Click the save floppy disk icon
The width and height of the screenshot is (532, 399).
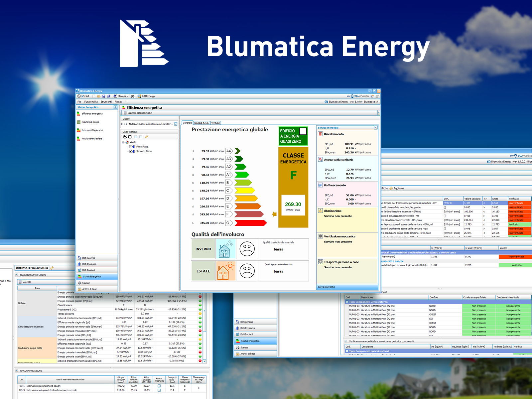click(x=104, y=96)
